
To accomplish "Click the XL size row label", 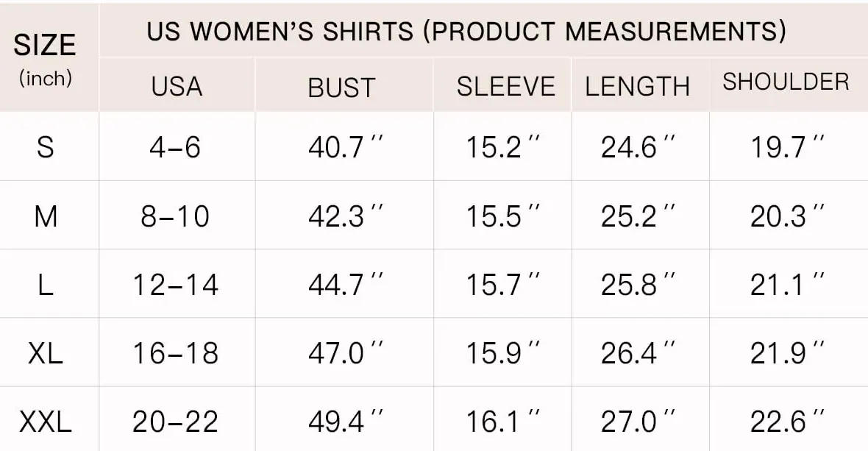I will 46,354.
